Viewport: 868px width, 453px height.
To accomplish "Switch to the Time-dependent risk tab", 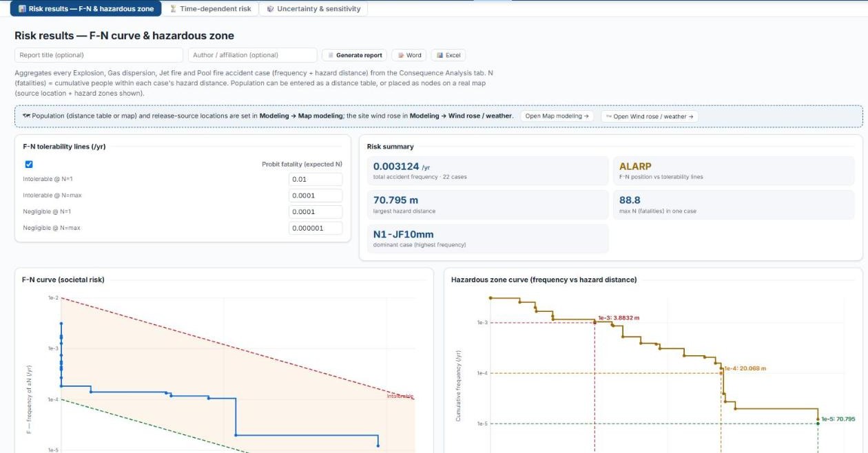I will [x=211, y=9].
